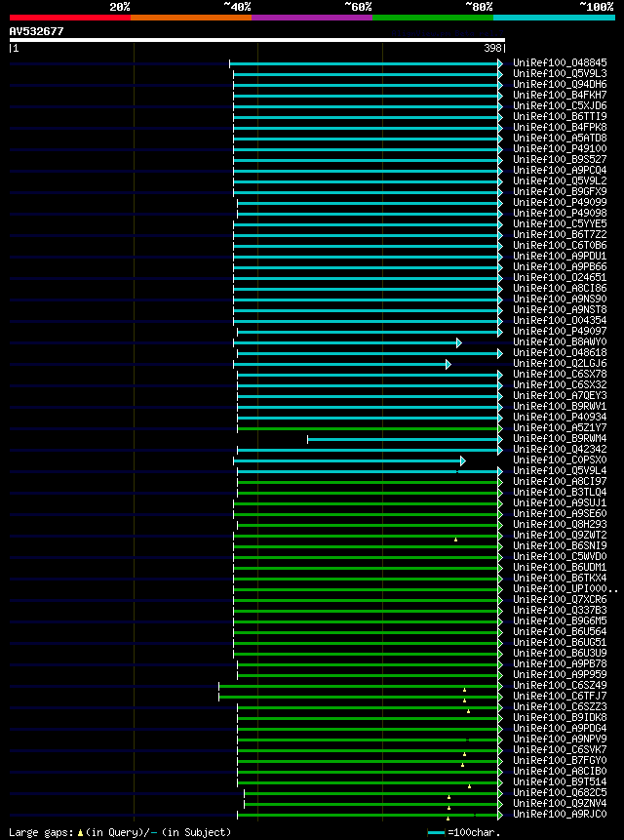
Task: Click the yellow gap marker under the B7FGY0 bar
Action: pyautogui.click(x=463, y=765)
